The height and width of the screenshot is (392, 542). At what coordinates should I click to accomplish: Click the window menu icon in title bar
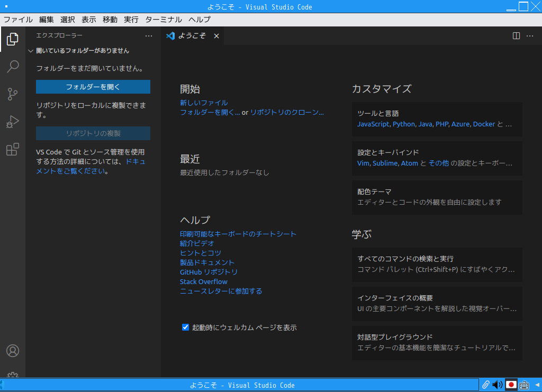(6, 6)
